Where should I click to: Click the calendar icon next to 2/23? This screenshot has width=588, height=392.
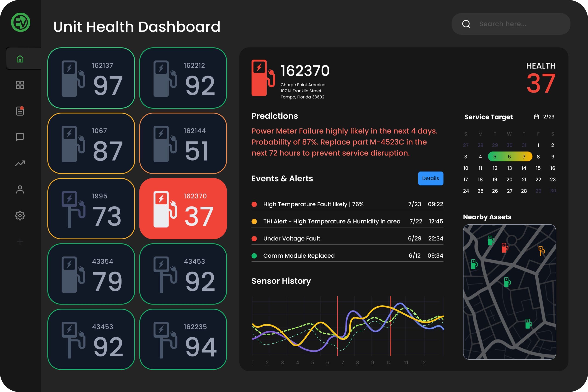pos(537,117)
